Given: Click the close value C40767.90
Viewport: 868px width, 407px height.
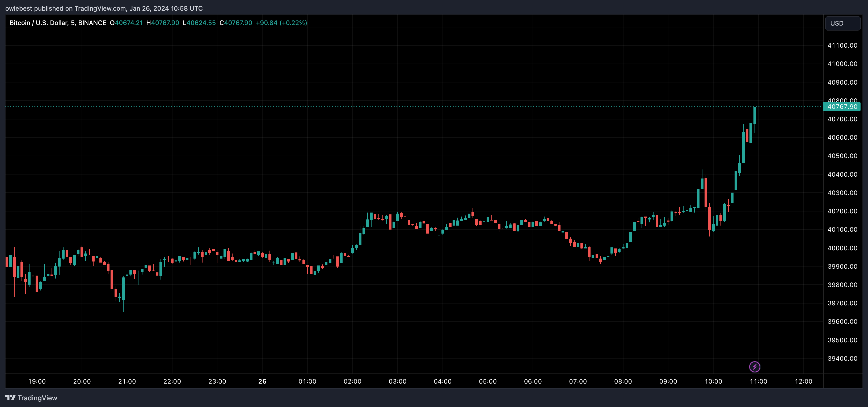Looking at the screenshot, I should (x=235, y=23).
